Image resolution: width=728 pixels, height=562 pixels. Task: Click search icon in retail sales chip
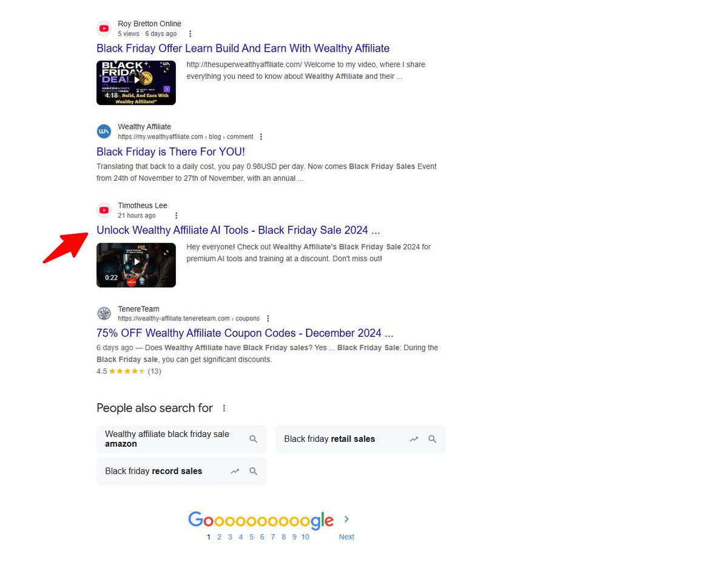point(433,439)
